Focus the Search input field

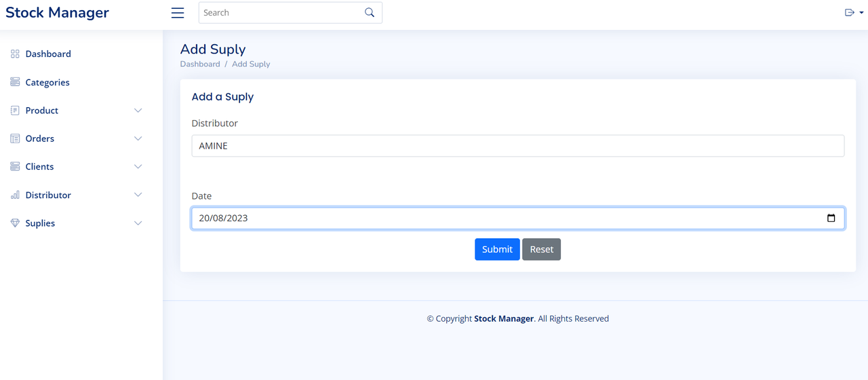click(x=281, y=13)
